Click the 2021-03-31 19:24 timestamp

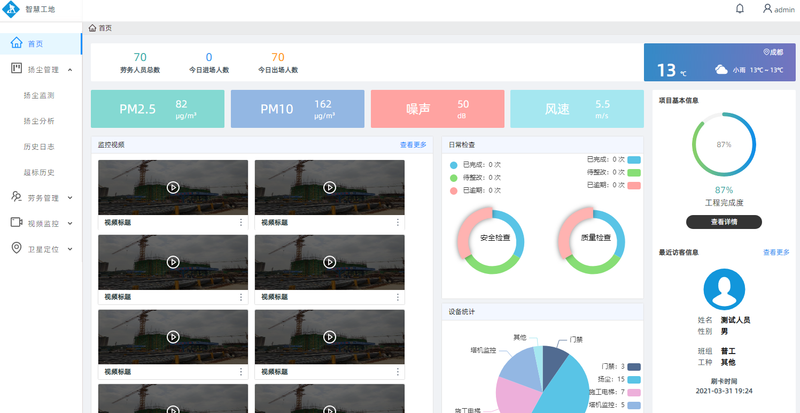click(x=724, y=391)
